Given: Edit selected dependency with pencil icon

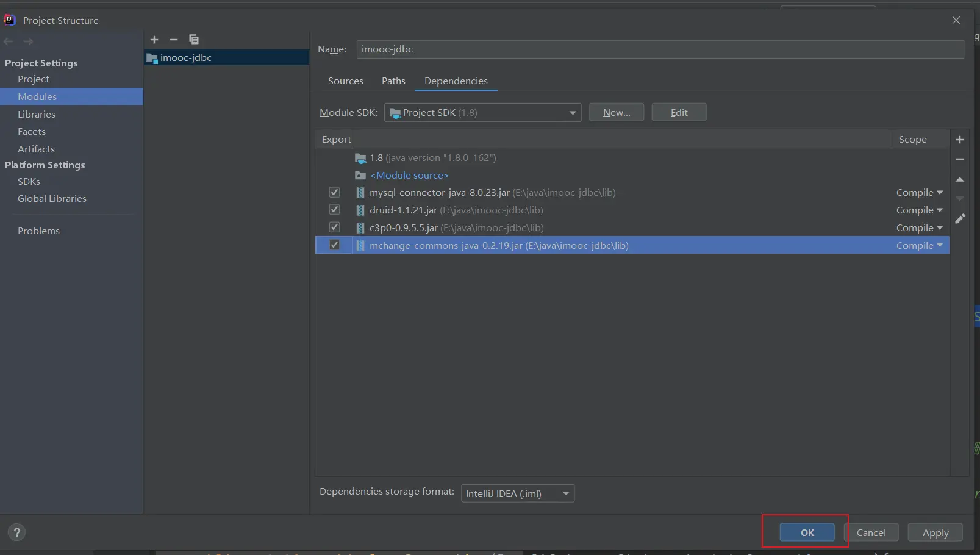Looking at the screenshot, I should 959,219.
